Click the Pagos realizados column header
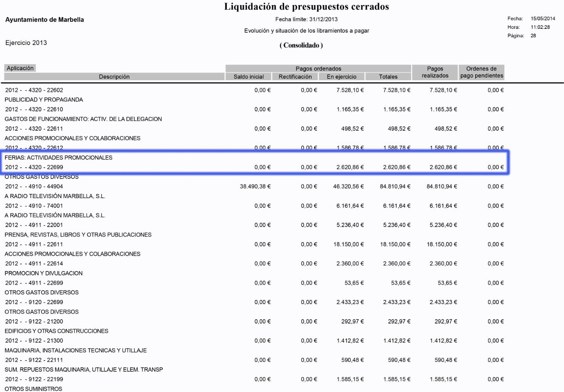Viewport: 564px width, 392px height. tap(435, 72)
